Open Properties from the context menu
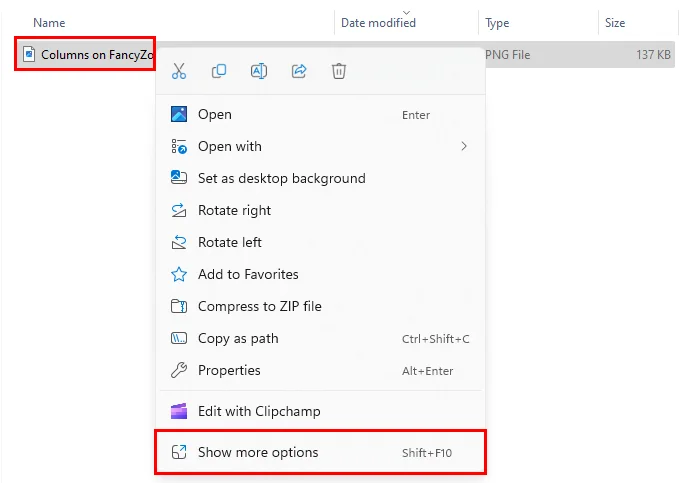 (x=229, y=370)
